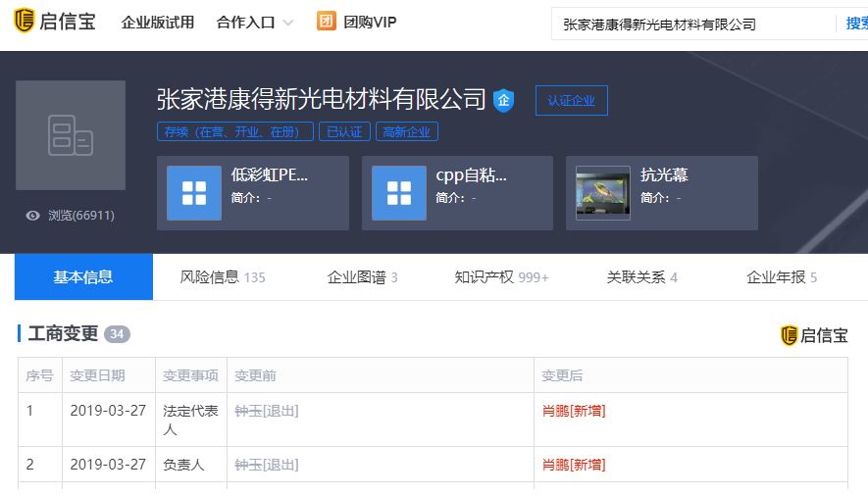Open the 企业年报 tab

coord(782,277)
